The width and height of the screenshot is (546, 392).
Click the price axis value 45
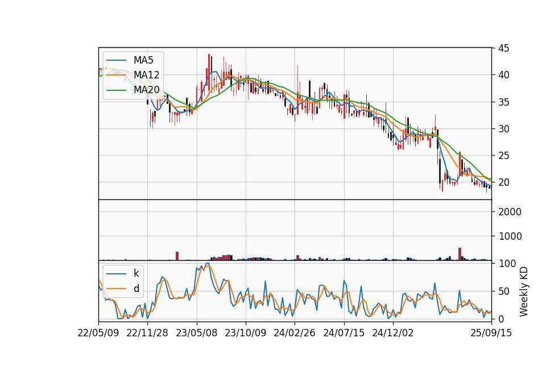point(503,48)
